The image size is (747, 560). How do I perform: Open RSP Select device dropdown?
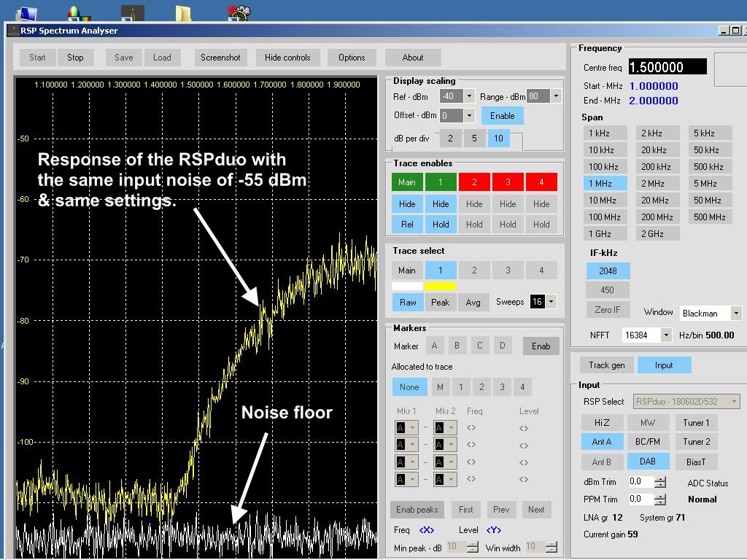point(686,402)
